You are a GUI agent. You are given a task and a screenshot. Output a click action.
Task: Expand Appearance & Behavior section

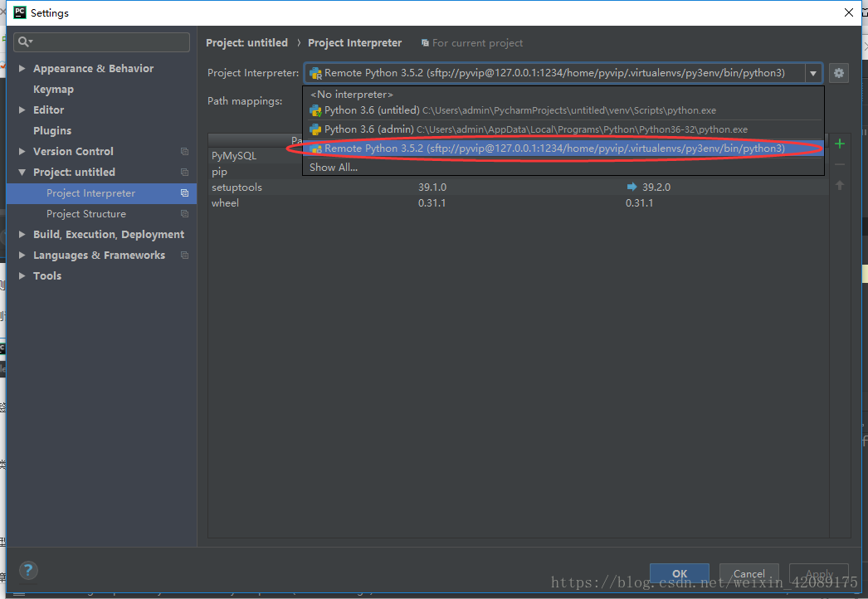pyautogui.click(x=22, y=68)
